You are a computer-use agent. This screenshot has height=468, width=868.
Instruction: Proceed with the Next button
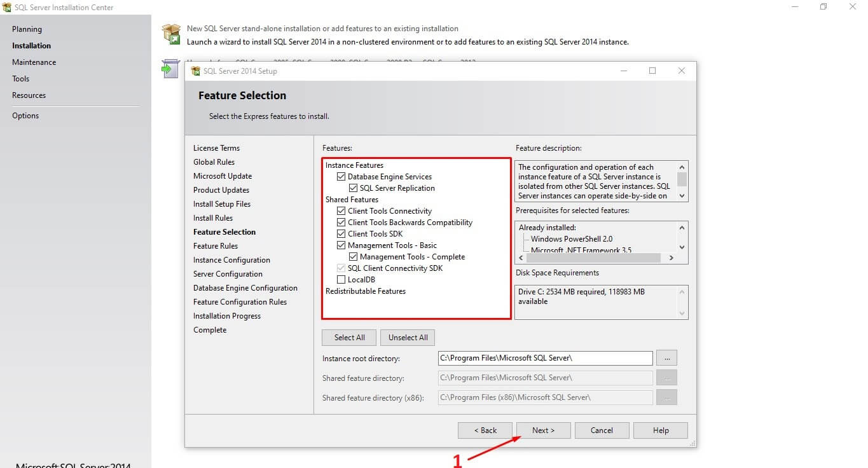[x=543, y=430]
